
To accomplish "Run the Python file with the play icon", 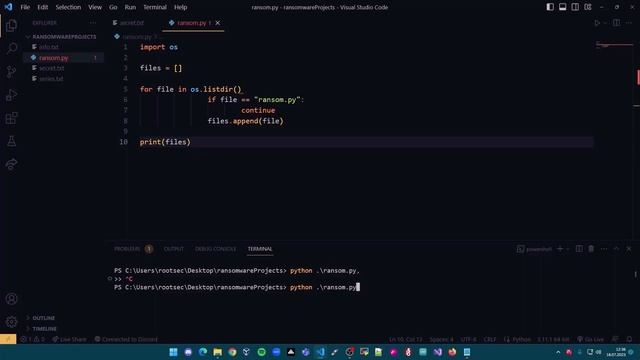I will [597, 23].
